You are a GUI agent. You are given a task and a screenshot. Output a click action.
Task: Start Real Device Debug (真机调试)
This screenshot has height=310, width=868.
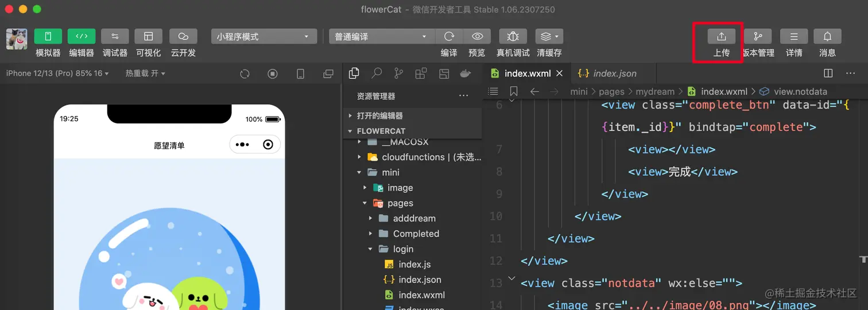[x=513, y=36]
